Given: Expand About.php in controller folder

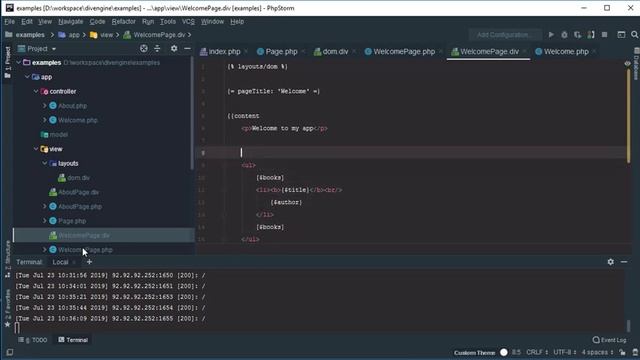Looking at the screenshot, I should pyautogui.click(x=44, y=106).
